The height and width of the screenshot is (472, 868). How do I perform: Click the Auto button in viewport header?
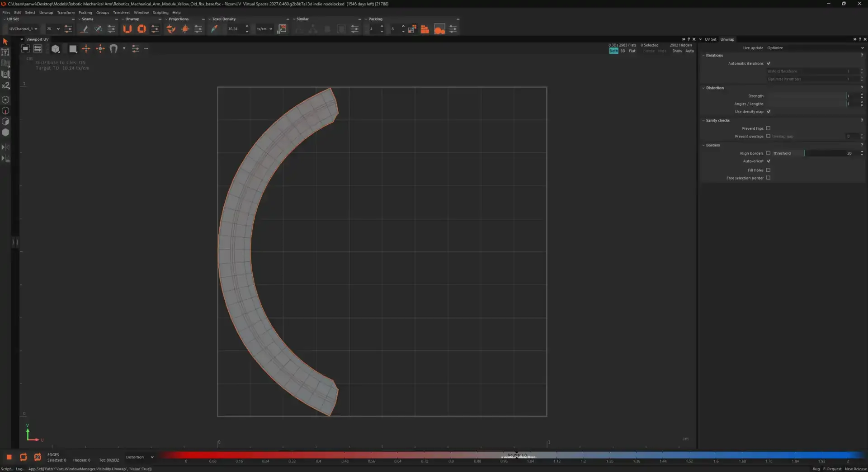[689, 51]
